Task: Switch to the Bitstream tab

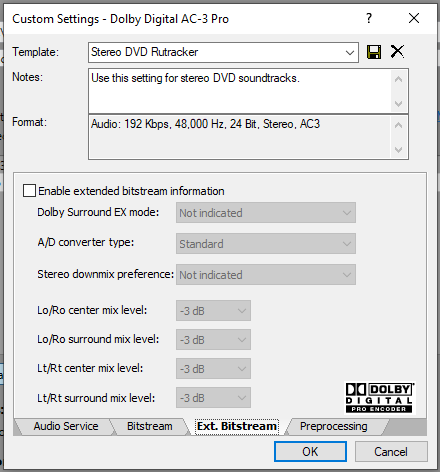Action: coord(150,426)
